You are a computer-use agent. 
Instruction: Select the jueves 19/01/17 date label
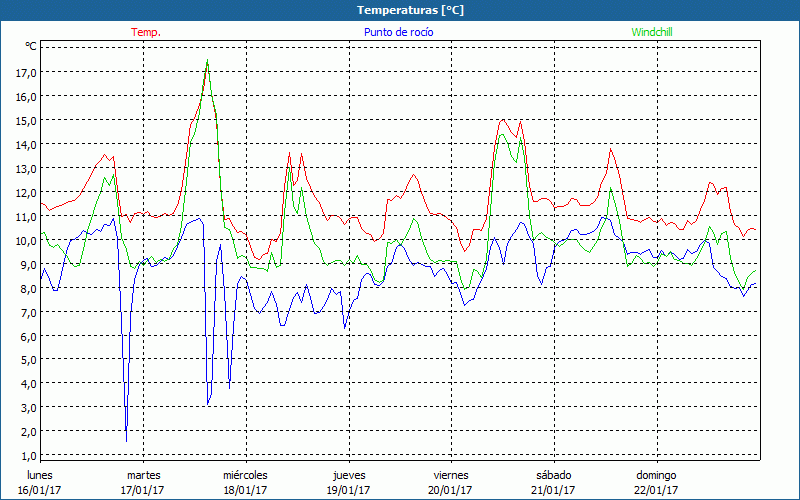(348, 482)
